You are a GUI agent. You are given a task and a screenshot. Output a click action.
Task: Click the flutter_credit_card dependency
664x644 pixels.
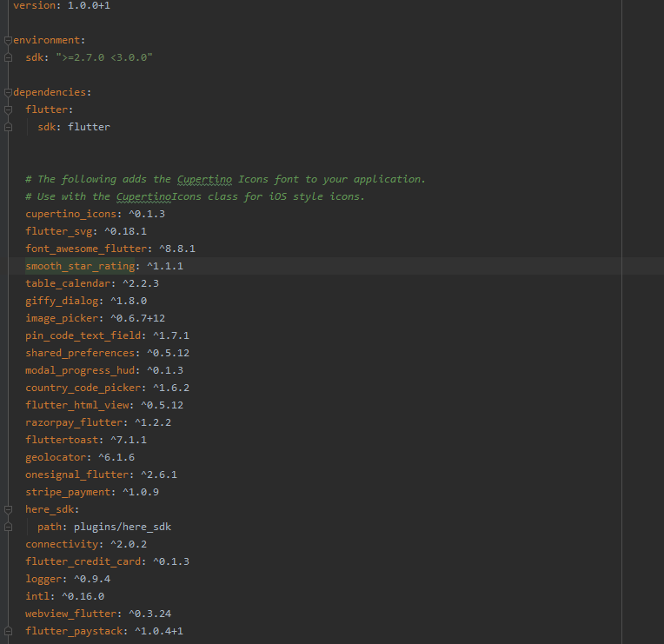click(107, 561)
